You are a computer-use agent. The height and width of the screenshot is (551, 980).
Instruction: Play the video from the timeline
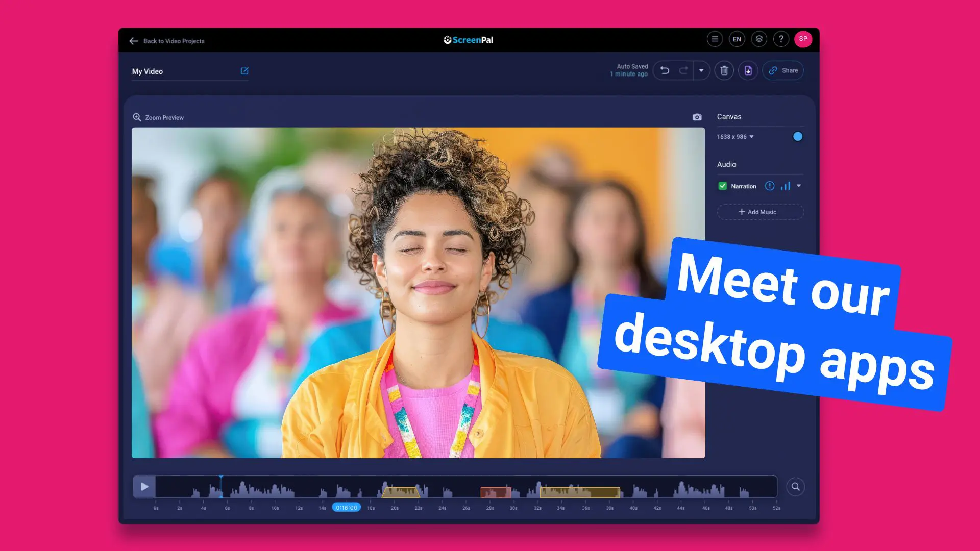144,487
